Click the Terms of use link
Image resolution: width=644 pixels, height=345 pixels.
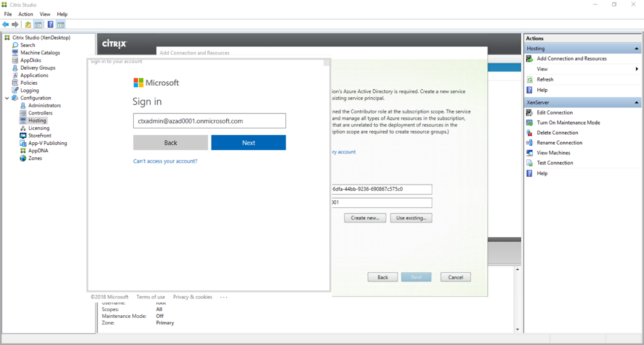(151, 297)
